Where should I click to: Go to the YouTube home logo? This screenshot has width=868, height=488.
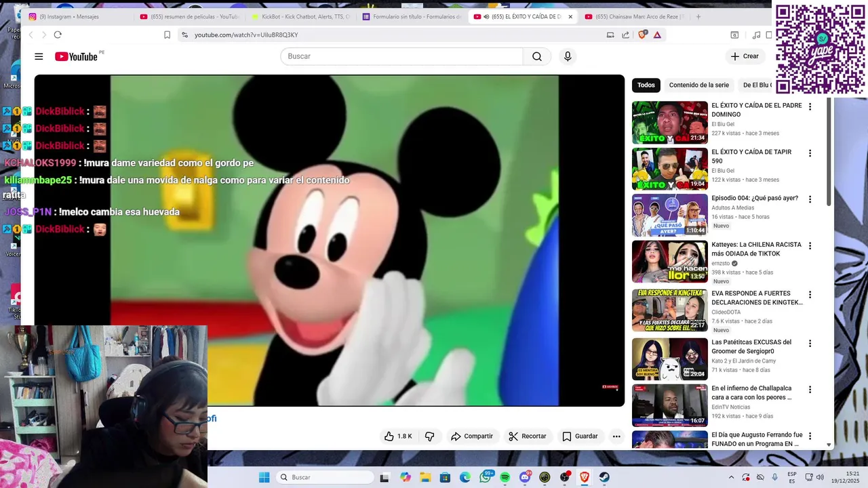point(77,57)
